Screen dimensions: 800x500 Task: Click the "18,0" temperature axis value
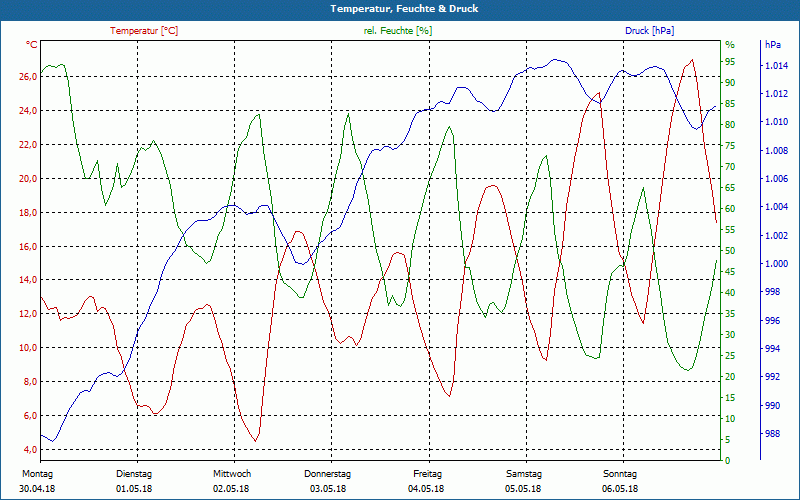[x=28, y=212]
